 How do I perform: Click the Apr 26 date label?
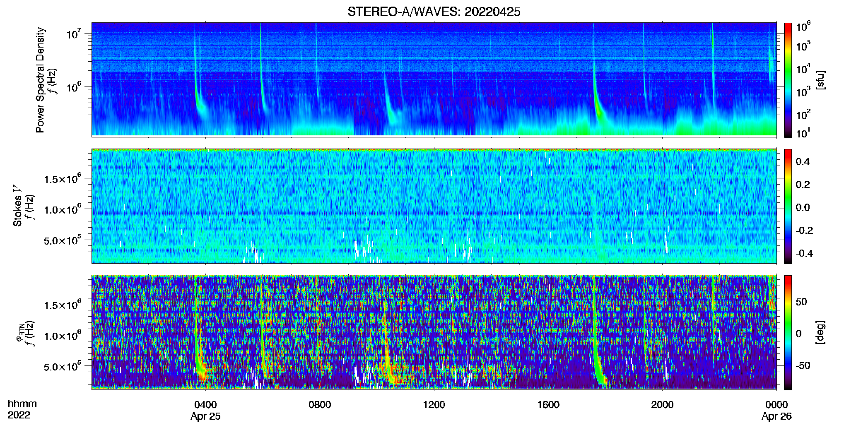[776, 416]
